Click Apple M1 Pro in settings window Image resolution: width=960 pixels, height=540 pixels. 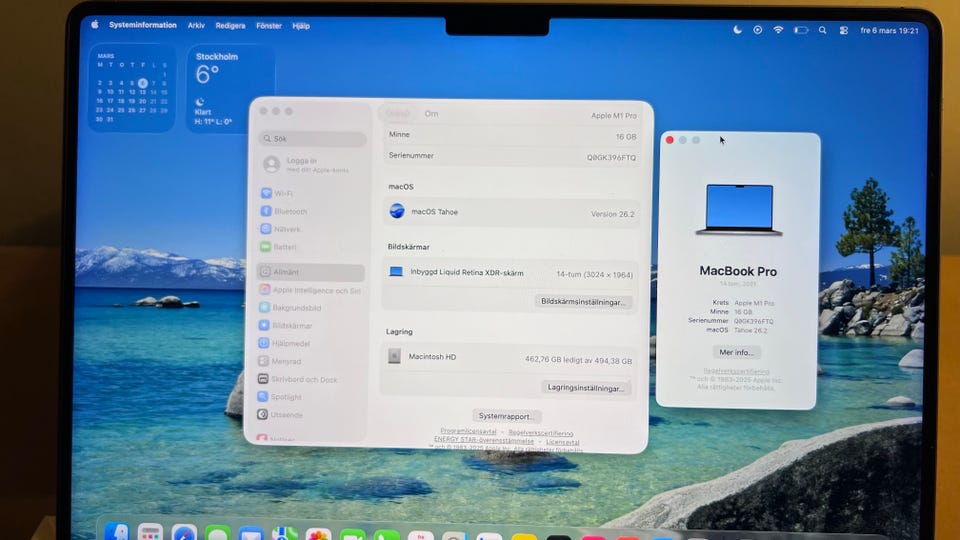613,116
